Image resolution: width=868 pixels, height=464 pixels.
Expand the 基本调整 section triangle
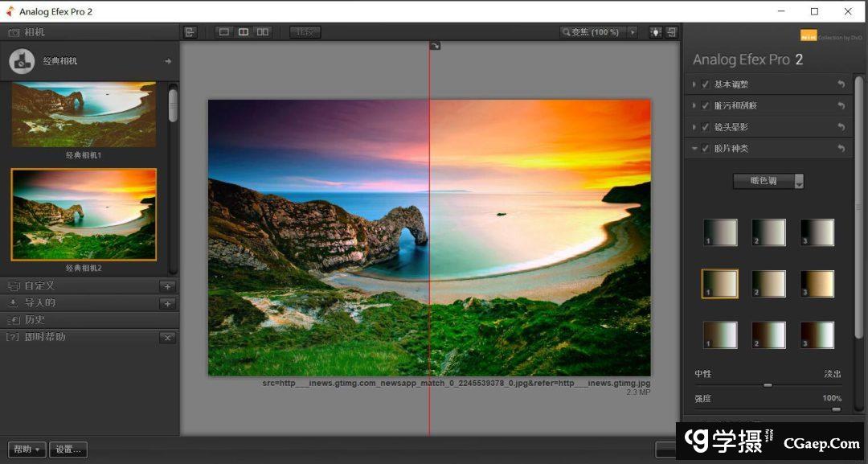point(694,84)
